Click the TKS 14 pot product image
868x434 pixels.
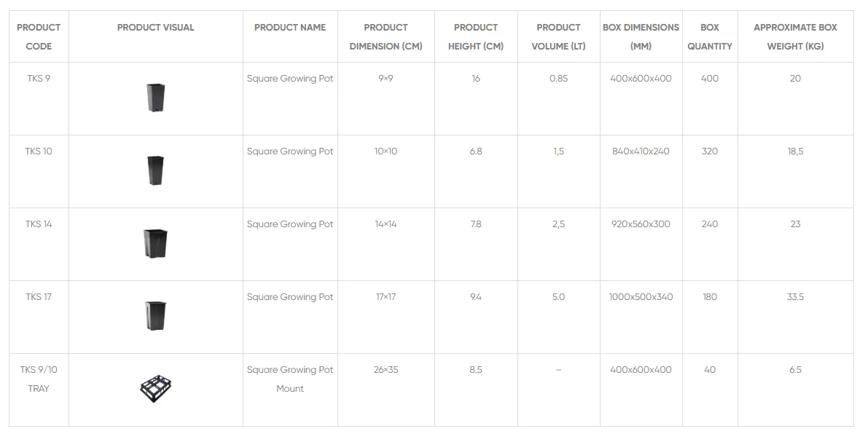click(x=155, y=243)
